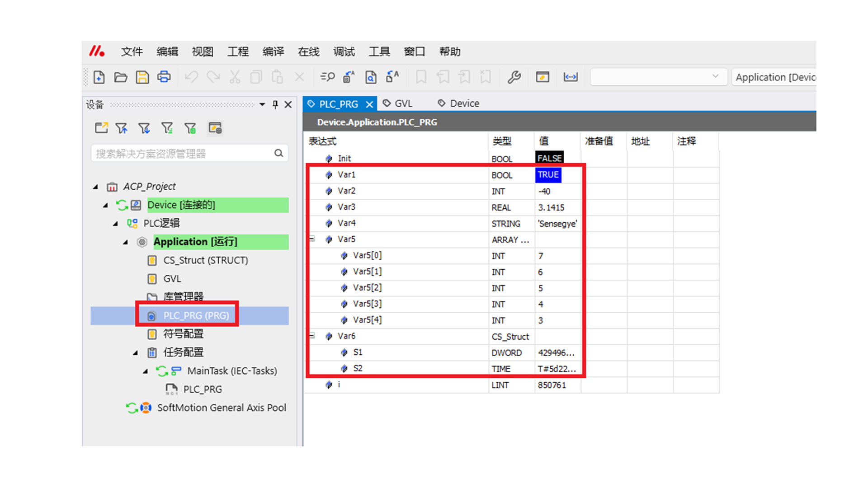The height and width of the screenshot is (488, 868).
Task: Open the 在线 menu
Action: pos(308,52)
